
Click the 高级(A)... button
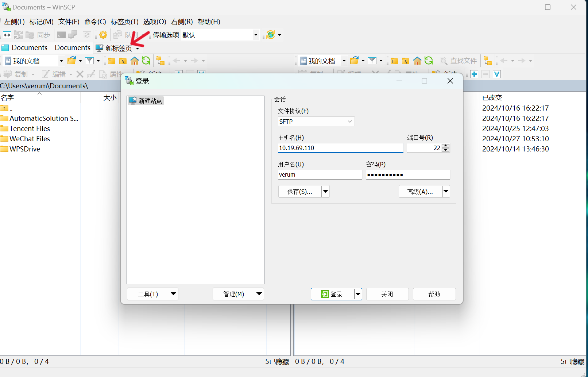click(420, 191)
